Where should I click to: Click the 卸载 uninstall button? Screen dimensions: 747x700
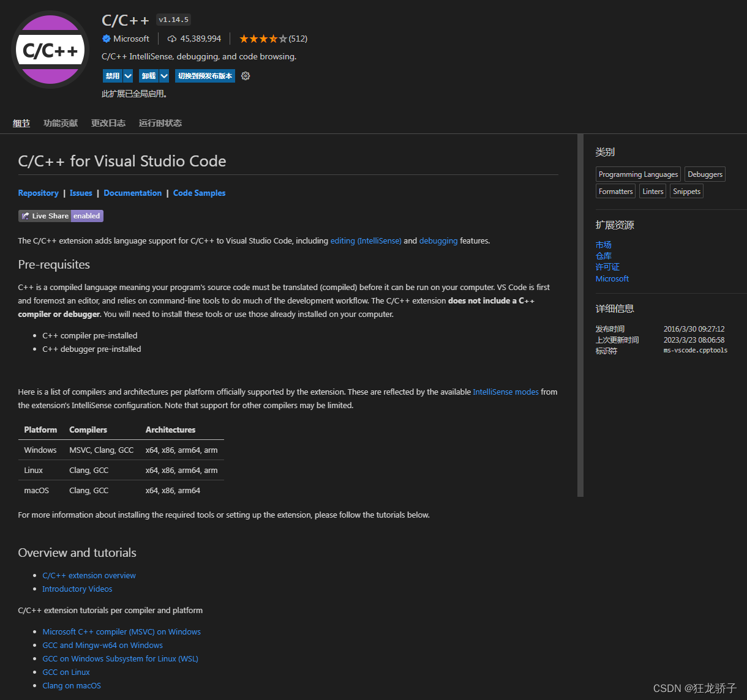coord(149,76)
